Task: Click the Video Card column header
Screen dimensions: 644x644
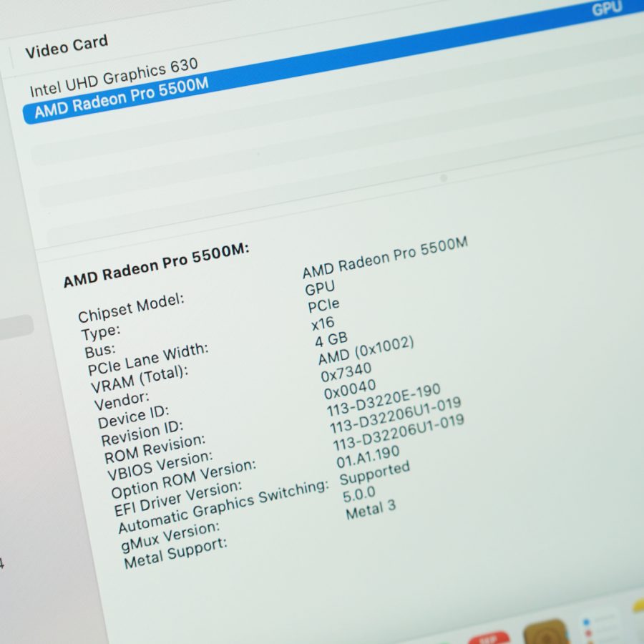Action: [66, 46]
